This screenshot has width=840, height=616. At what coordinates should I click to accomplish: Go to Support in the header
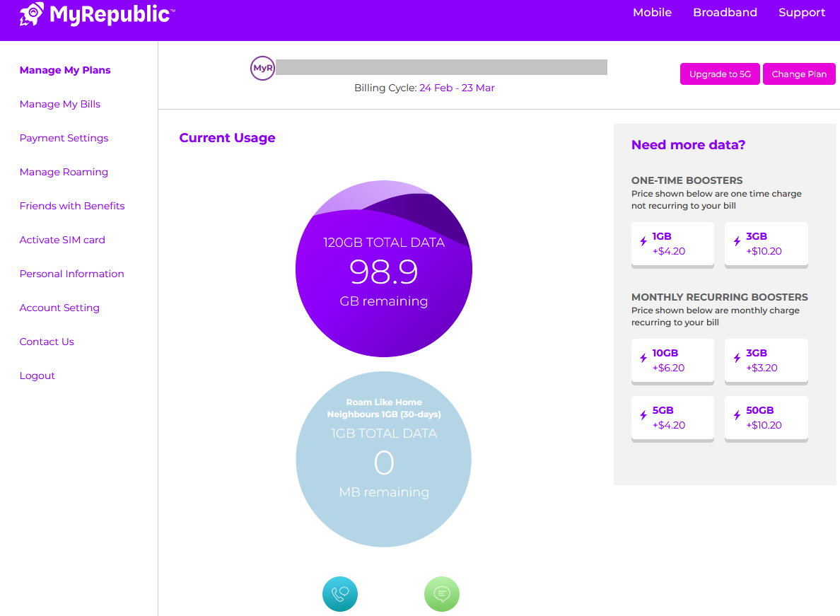801,12
